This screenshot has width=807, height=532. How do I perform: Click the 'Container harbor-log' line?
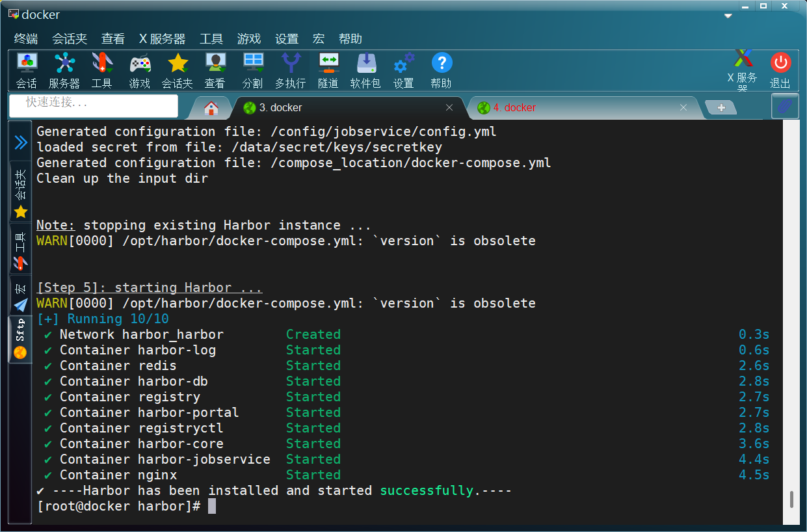[x=403, y=350]
